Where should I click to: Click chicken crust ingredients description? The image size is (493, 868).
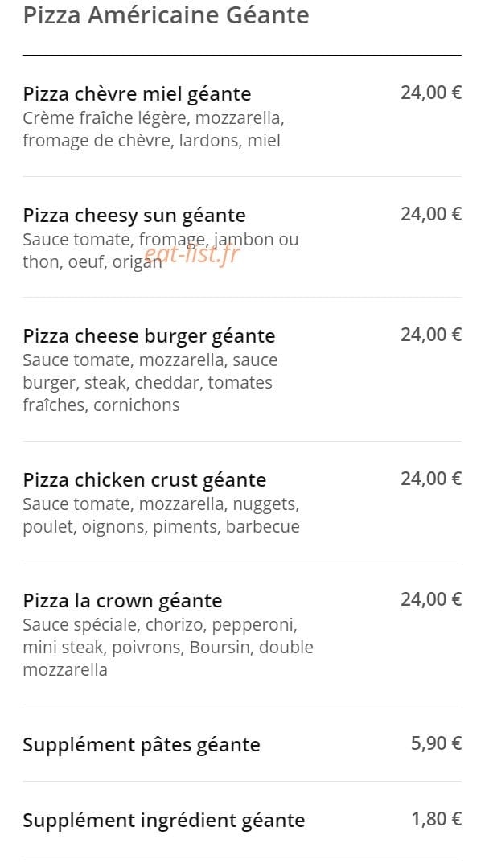click(161, 516)
